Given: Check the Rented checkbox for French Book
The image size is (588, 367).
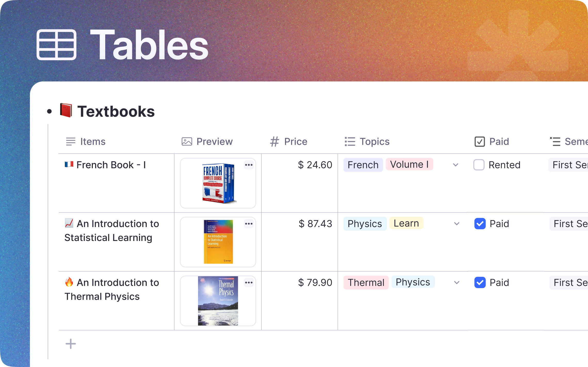Looking at the screenshot, I should click(479, 165).
